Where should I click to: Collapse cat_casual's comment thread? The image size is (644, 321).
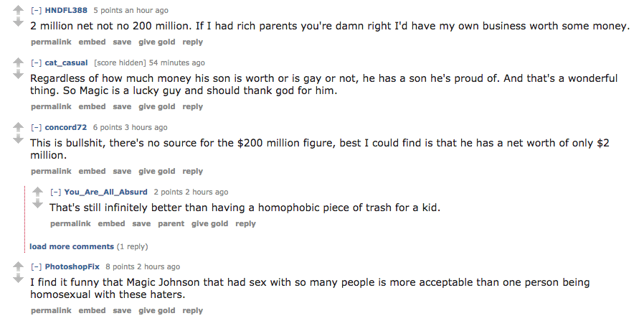click(36, 63)
